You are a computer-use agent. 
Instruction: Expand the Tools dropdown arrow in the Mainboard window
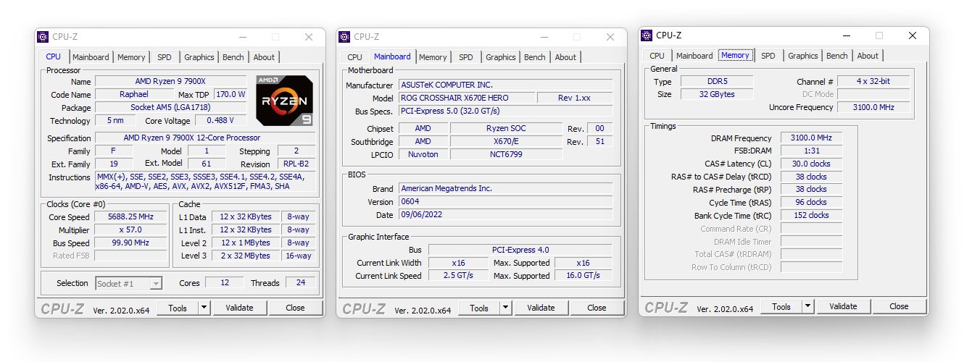pos(505,308)
